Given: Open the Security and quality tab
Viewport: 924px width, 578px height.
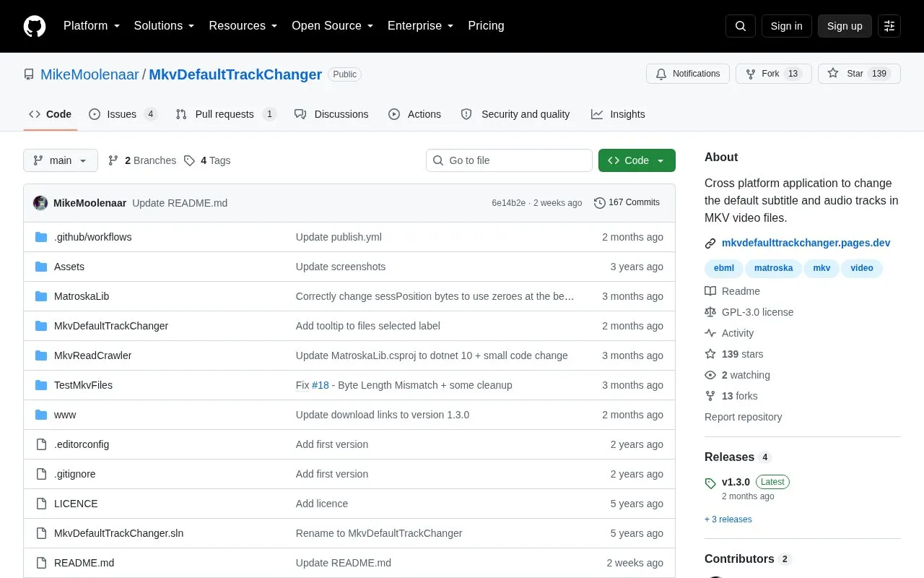Looking at the screenshot, I should tap(515, 114).
